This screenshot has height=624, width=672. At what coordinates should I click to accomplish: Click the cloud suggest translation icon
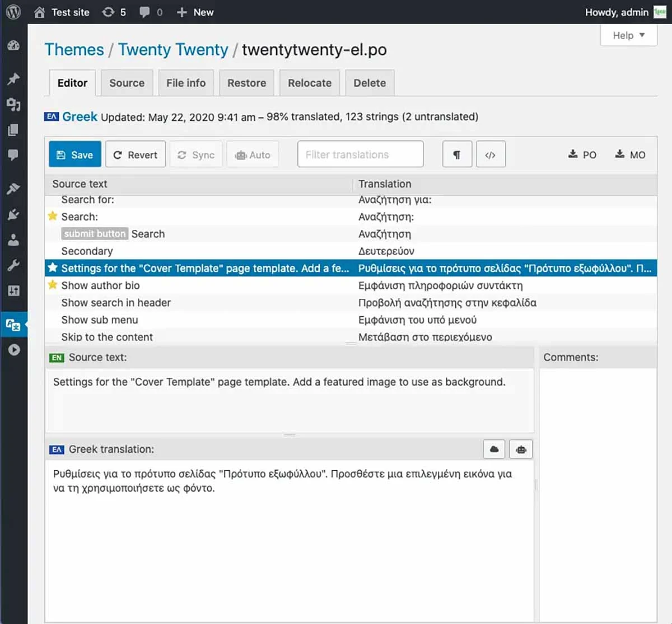tap(494, 449)
